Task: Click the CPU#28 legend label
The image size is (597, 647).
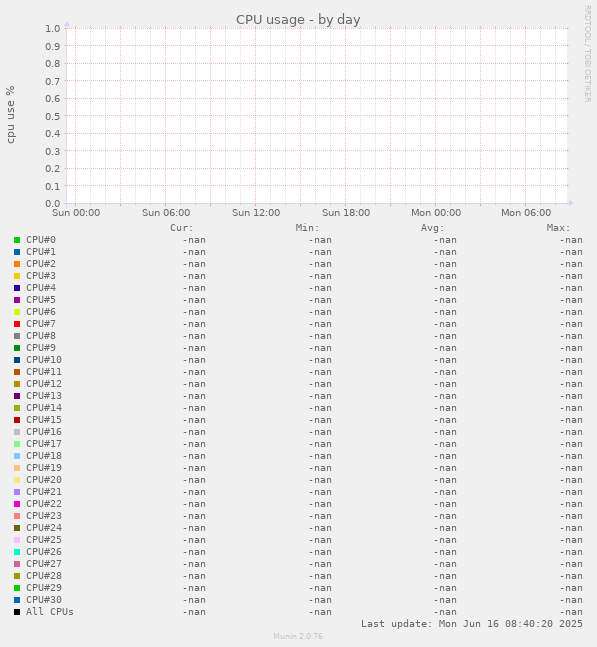Action: point(44,576)
